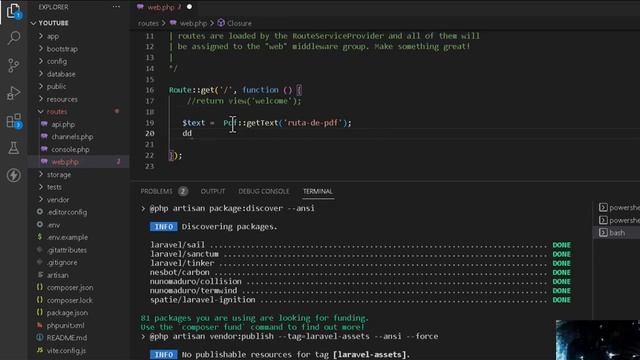This screenshot has height=360, width=640.
Task: Open the Testing flask view
Action: point(13,148)
